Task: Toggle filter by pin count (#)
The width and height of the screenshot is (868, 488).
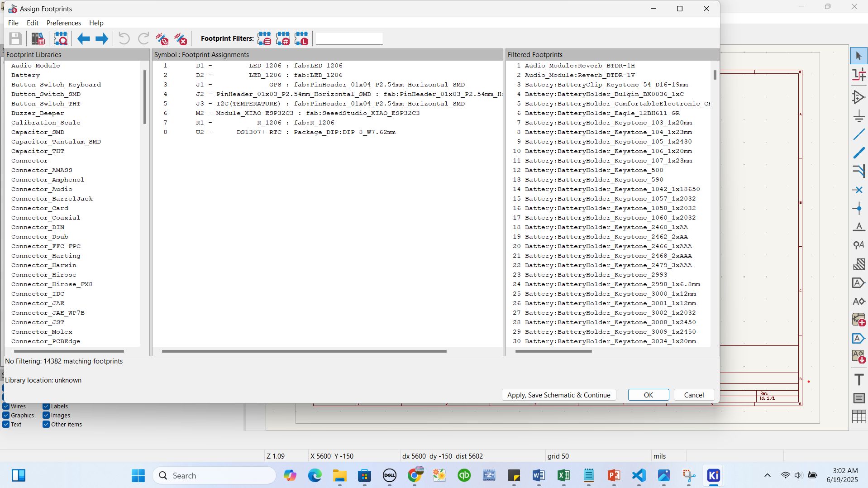Action: pyautogui.click(x=283, y=39)
